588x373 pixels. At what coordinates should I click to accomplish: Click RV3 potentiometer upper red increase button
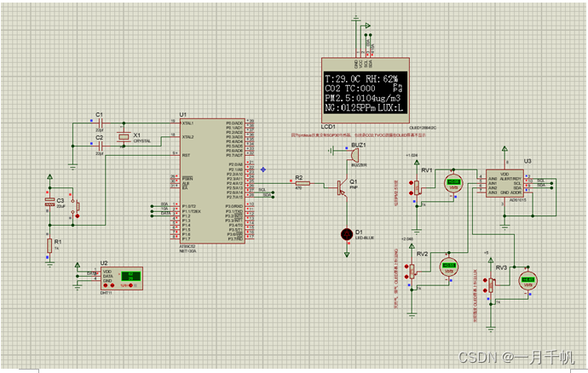[485, 281]
